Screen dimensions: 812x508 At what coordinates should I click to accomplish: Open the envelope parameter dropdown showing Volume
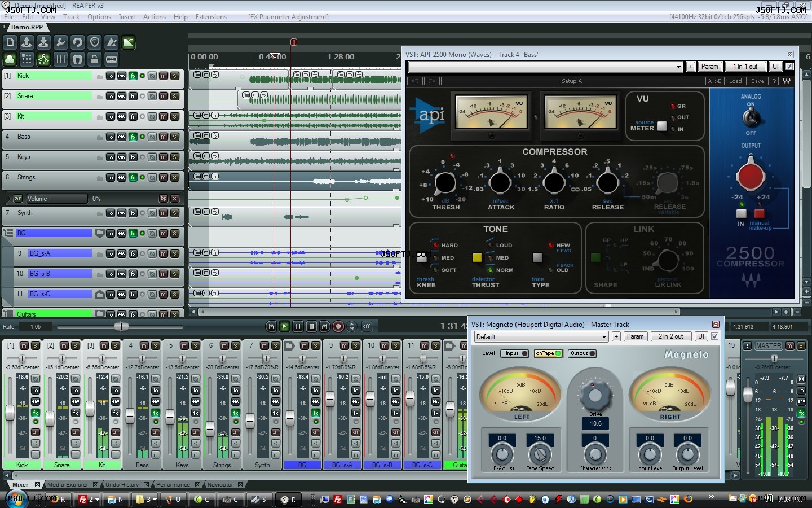56,199
